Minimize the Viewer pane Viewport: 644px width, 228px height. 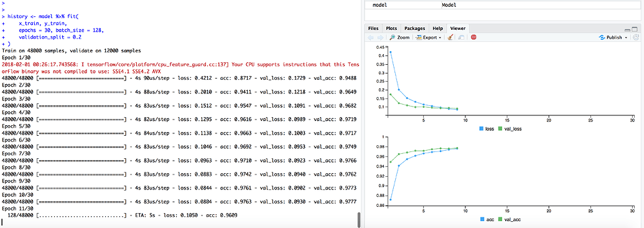coord(627,30)
